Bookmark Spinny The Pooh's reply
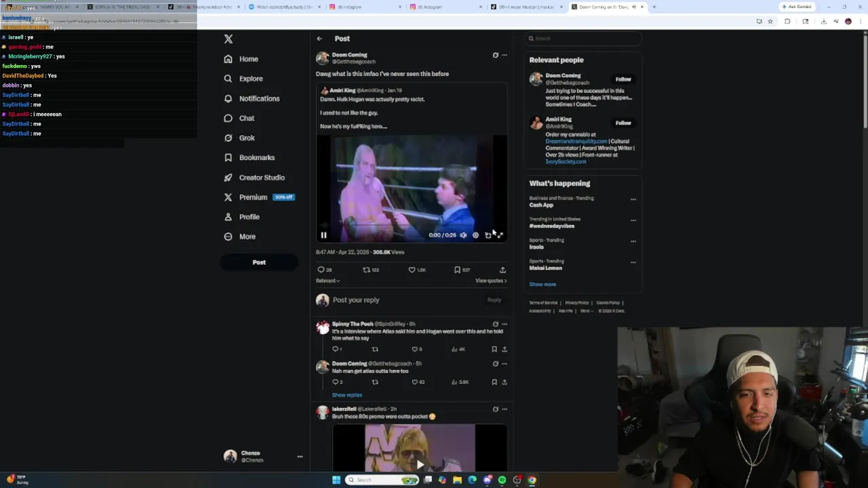 click(x=494, y=349)
